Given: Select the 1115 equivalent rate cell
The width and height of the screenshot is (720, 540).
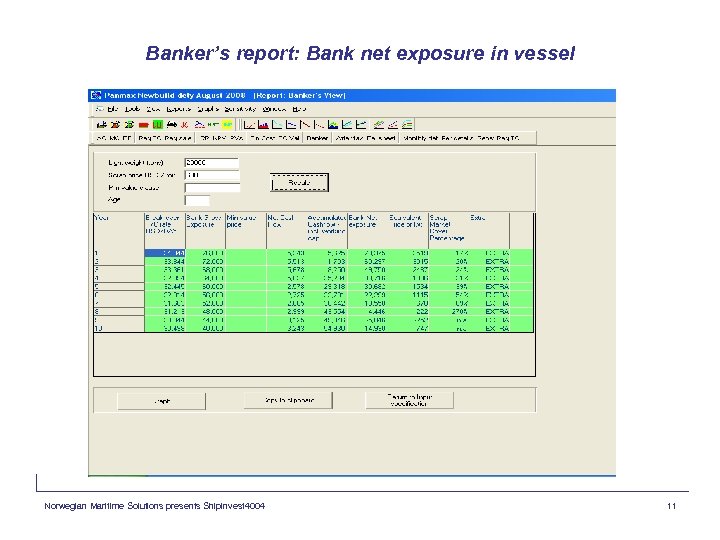Looking at the screenshot, I should tap(408, 295).
